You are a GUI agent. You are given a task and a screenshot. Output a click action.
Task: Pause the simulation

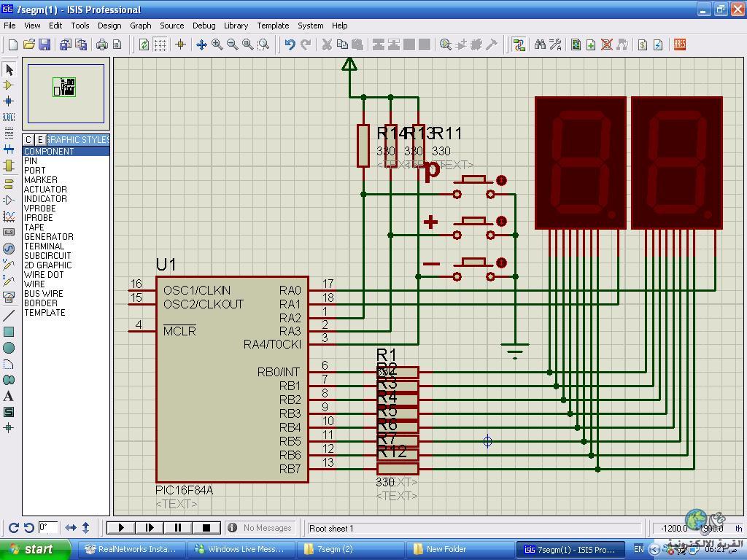coord(178,528)
